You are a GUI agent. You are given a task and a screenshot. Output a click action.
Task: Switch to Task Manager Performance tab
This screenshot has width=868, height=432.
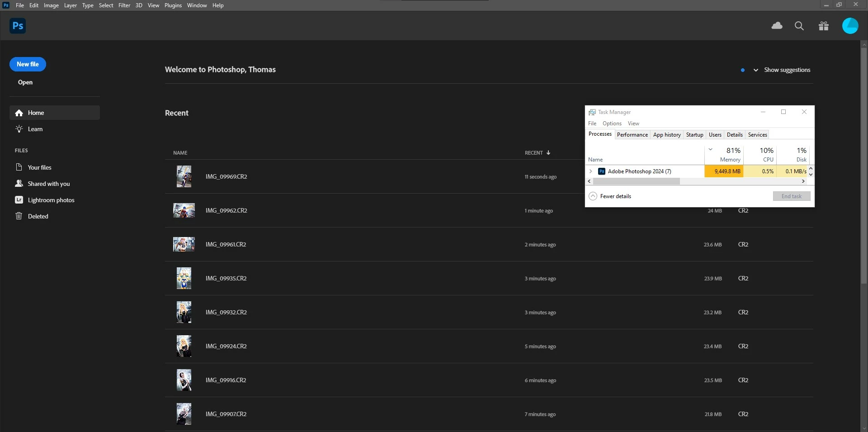(632, 135)
